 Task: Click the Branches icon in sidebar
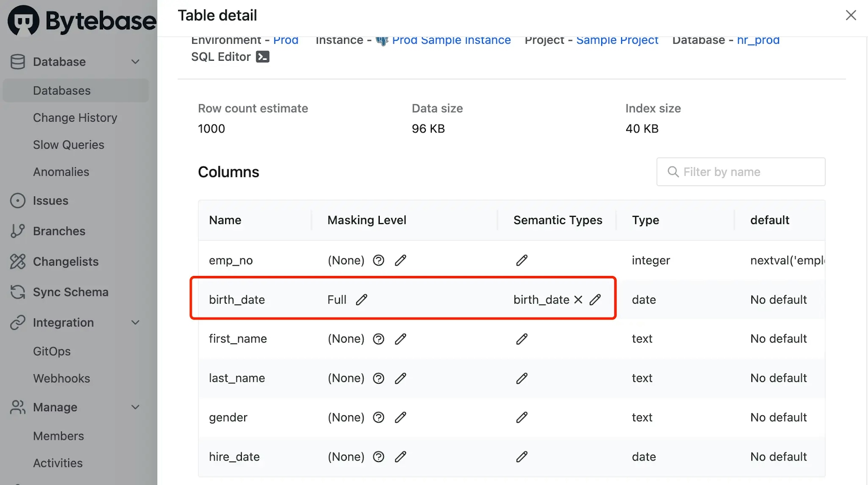tap(18, 231)
